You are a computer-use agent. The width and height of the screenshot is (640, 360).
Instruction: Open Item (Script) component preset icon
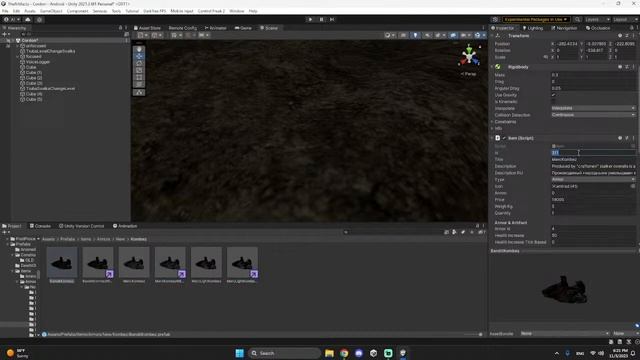(627, 138)
